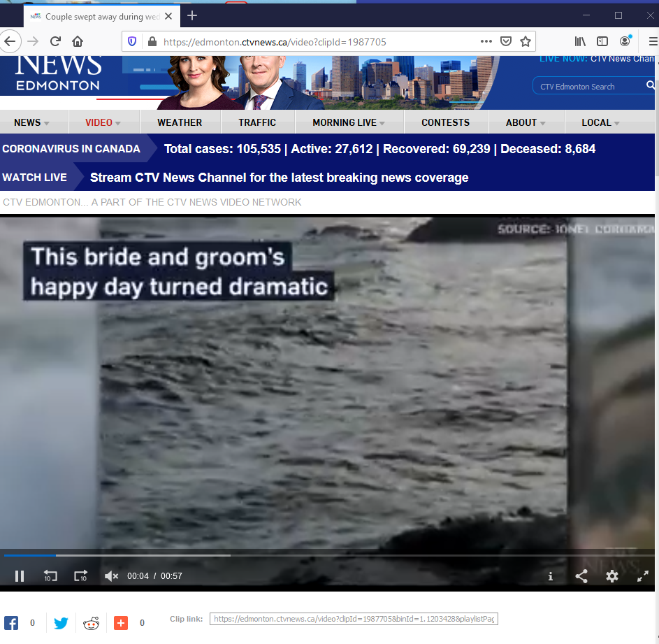This screenshot has height=644, width=659.
Task: Open the video player share options
Action: pyautogui.click(x=581, y=575)
